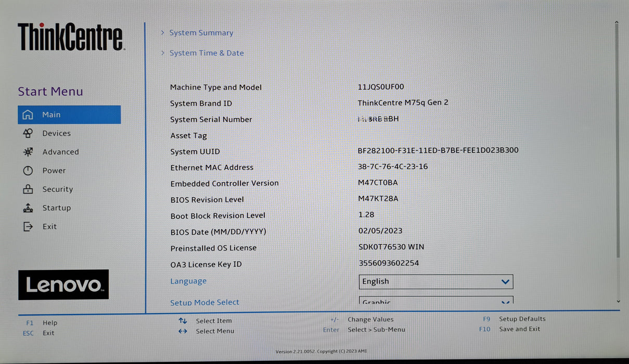Open the Main menu item
Image resolution: width=629 pixels, height=364 pixels.
69,115
